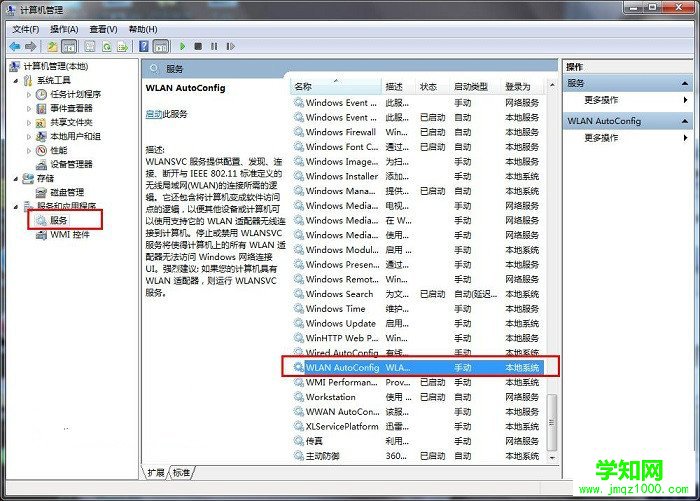The height and width of the screenshot is (501, 700).
Task: Click the Start service play icon
Action: (x=182, y=46)
